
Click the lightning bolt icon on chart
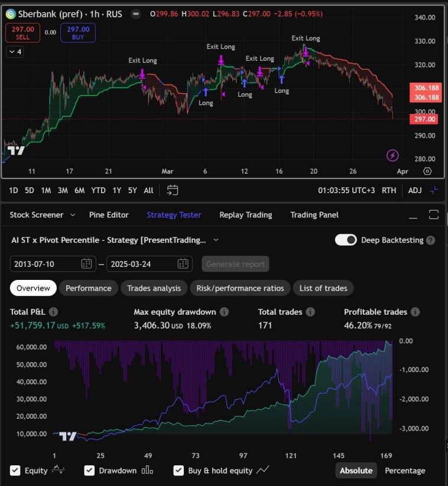coord(392,155)
